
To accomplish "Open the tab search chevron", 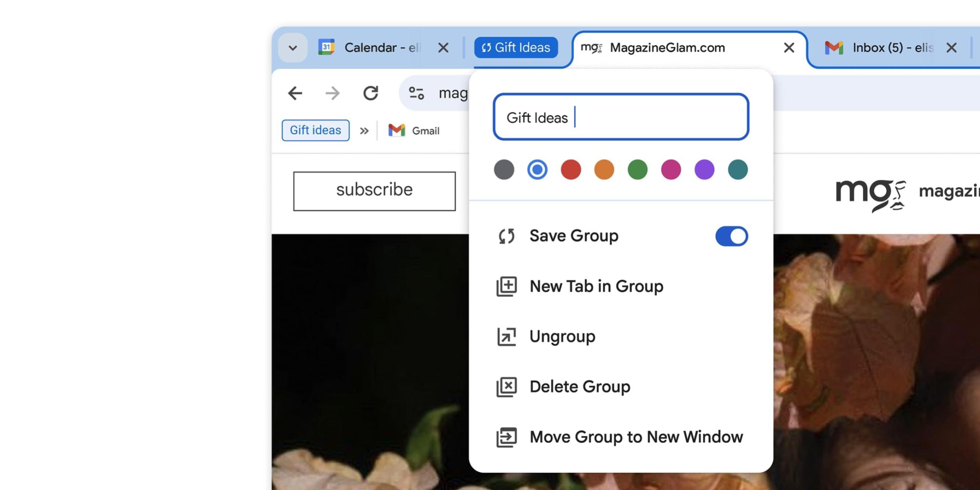I will [x=292, y=47].
